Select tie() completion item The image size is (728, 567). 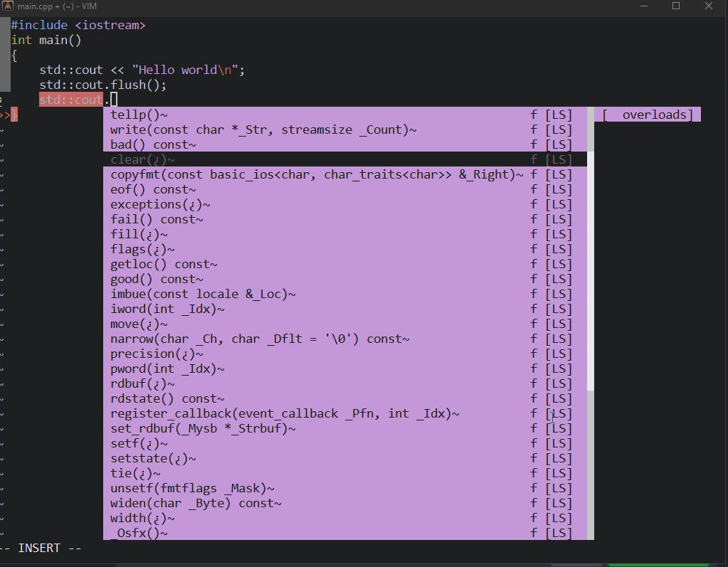pyautogui.click(x=345, y=473)
